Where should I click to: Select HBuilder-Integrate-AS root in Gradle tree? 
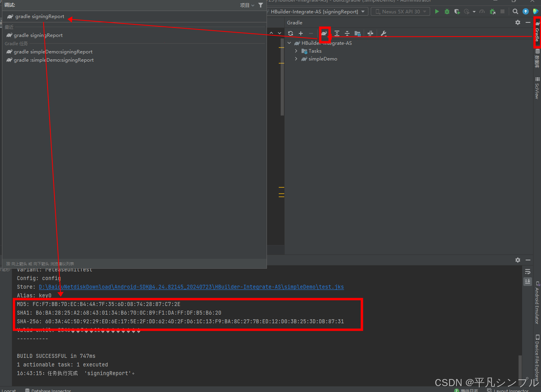409,43
